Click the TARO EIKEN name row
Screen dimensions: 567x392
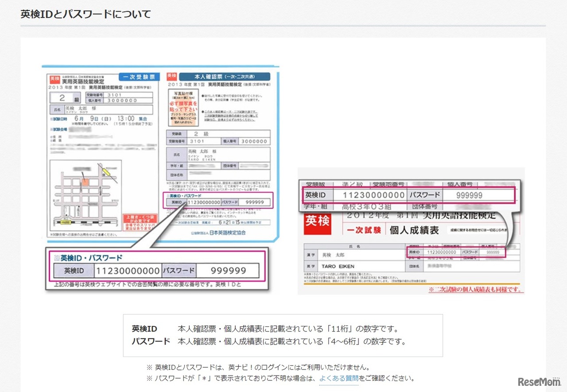(x=337, y=266)
